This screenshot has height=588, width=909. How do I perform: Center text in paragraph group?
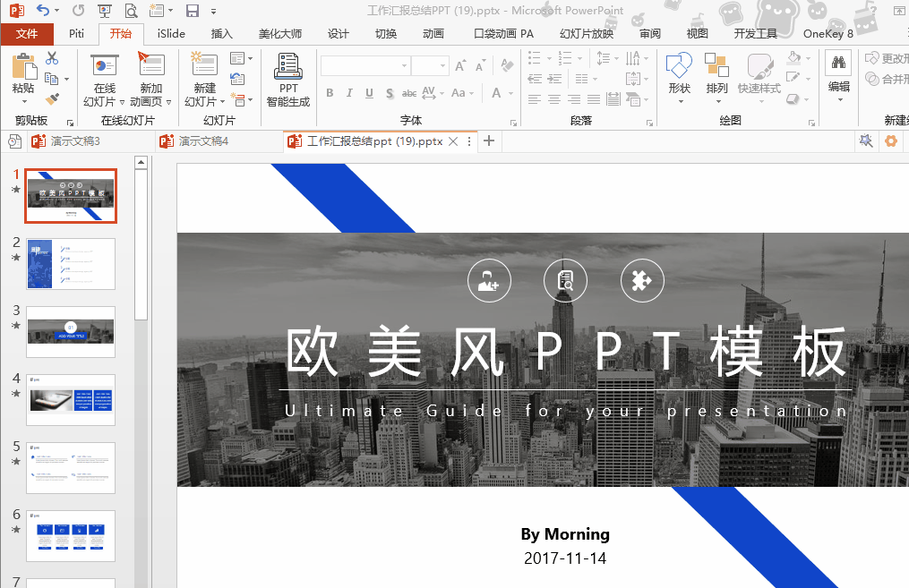pyautogui.click(x=554, y=99)
